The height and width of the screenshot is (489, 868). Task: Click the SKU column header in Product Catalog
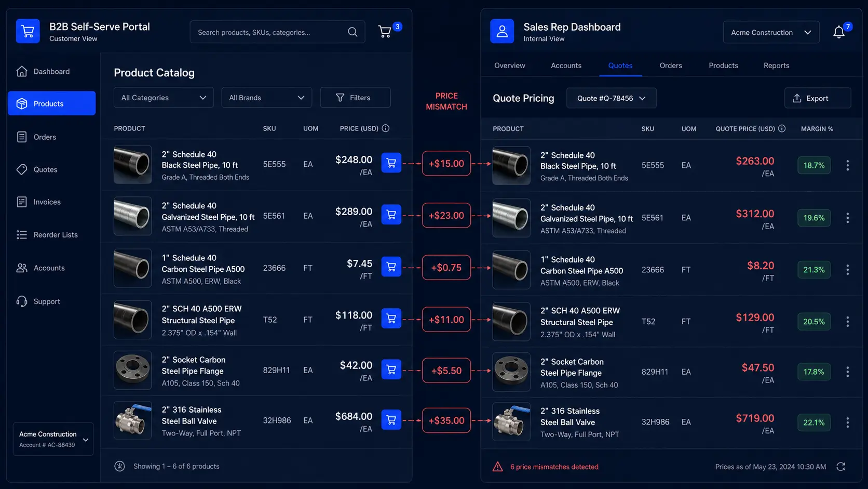(x=269, y=128)
